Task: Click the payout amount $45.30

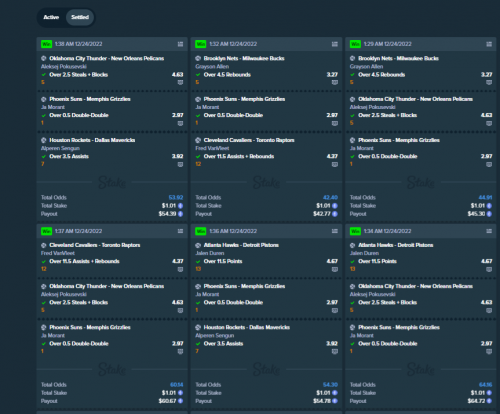Action: point(476,214)
